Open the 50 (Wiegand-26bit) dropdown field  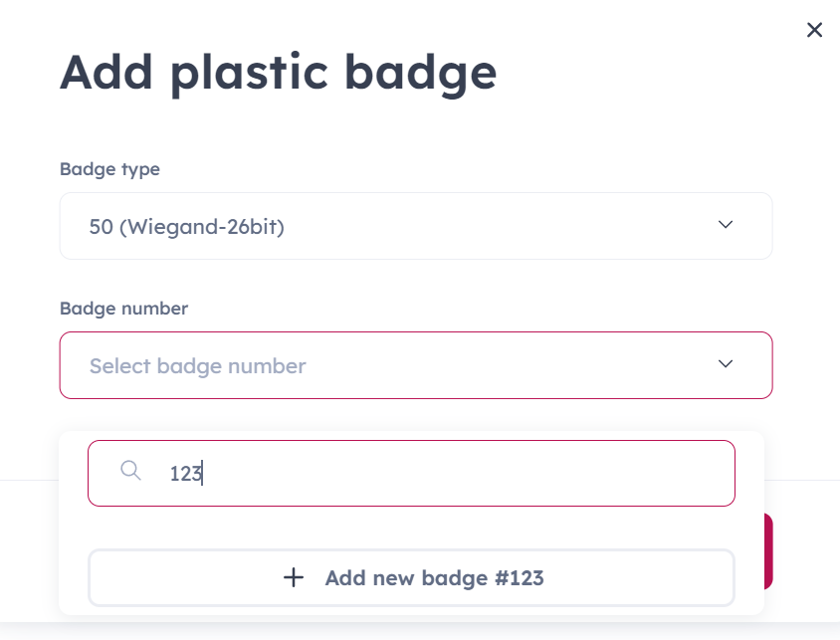click(x=416, y=226)
